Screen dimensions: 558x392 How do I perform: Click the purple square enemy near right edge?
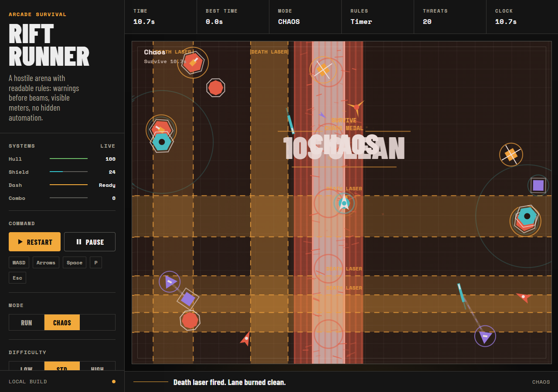538,185
